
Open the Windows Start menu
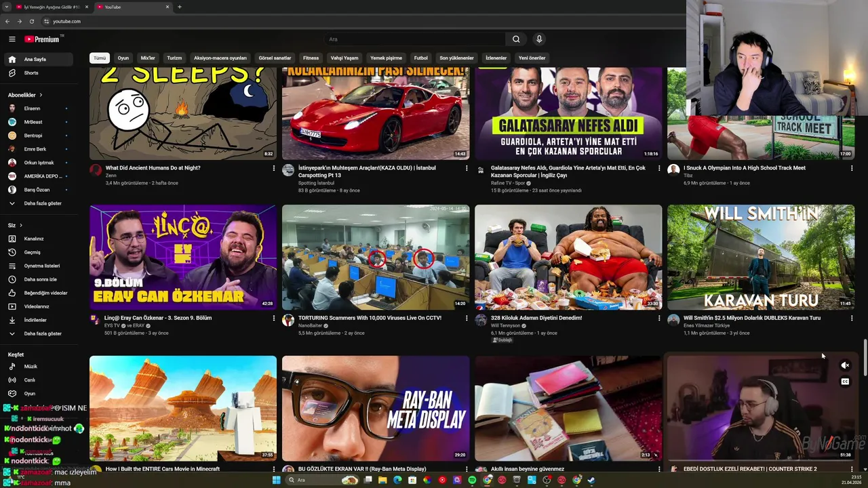[276, 480]
